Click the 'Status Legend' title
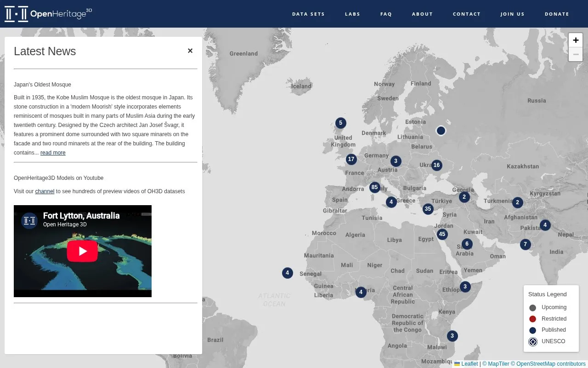This screenshot has width=588, height=368. 548,294
